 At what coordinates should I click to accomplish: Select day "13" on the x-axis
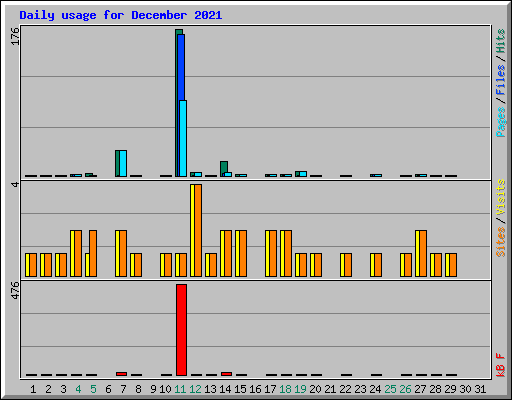click(x=210, y=389)
